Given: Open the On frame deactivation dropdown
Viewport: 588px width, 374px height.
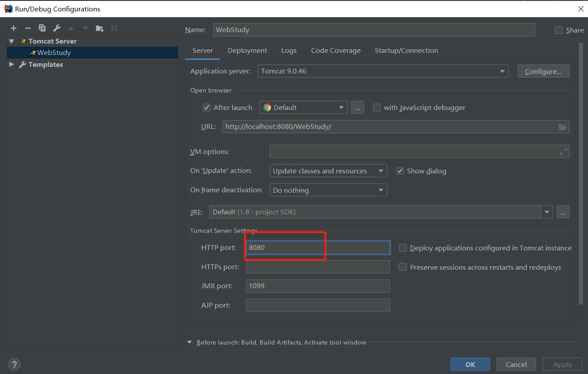Looking at the screenshot, I should pyautogui.click(x=328, y=190).
